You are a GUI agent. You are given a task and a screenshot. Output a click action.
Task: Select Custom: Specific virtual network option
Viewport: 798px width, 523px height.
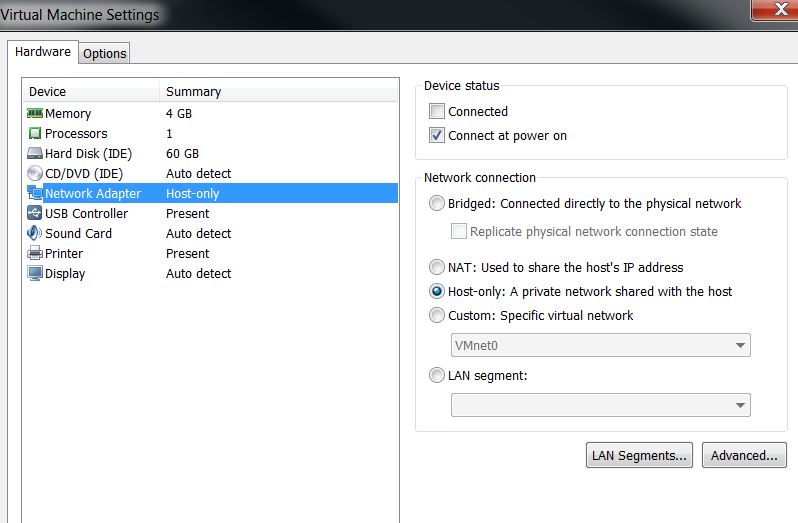(436, 316)
